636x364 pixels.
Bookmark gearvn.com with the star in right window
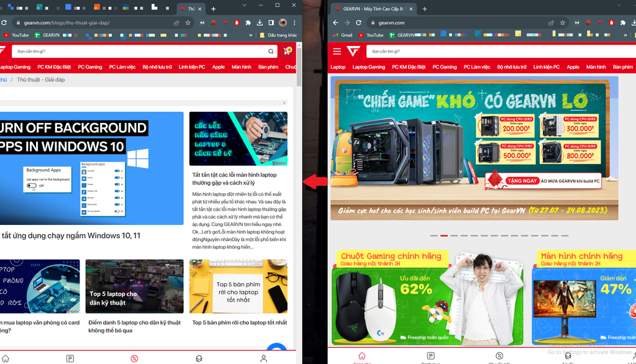(563, 23)
